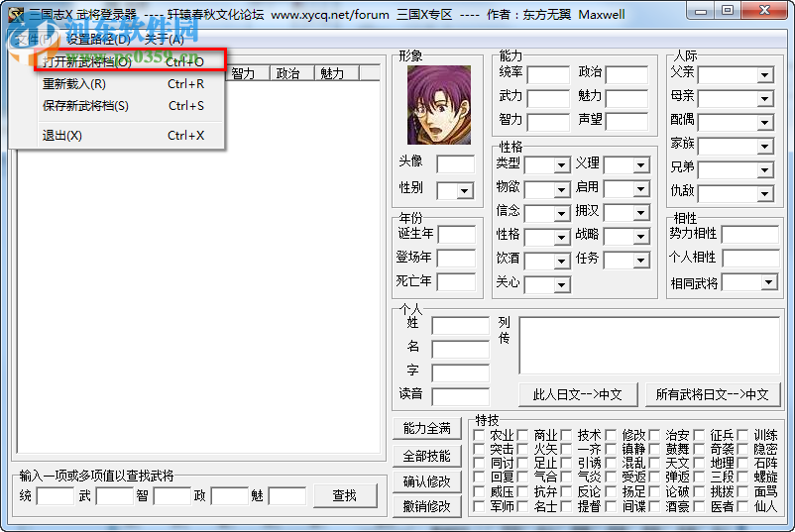Click the general portrait image

[x=439, y=105]
